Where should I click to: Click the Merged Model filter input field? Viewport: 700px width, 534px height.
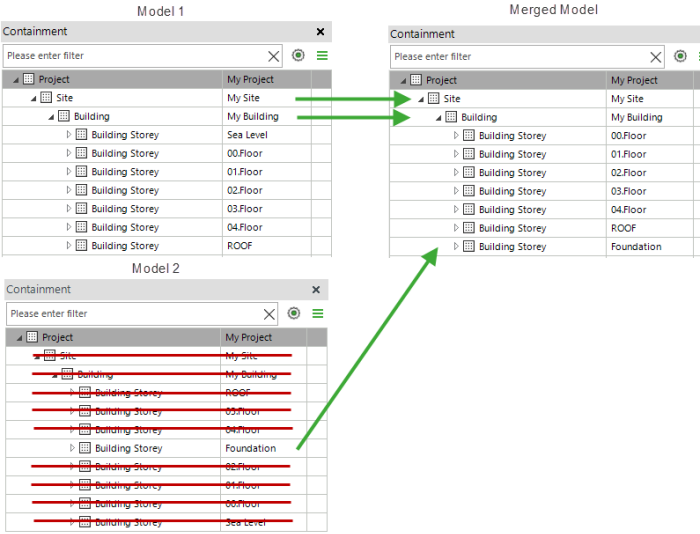coord(527,57)
